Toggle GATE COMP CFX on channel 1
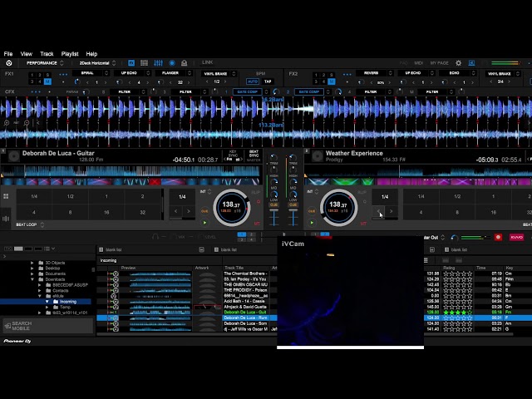The width and height of the screenshot is (532, 399). (248, 92)
